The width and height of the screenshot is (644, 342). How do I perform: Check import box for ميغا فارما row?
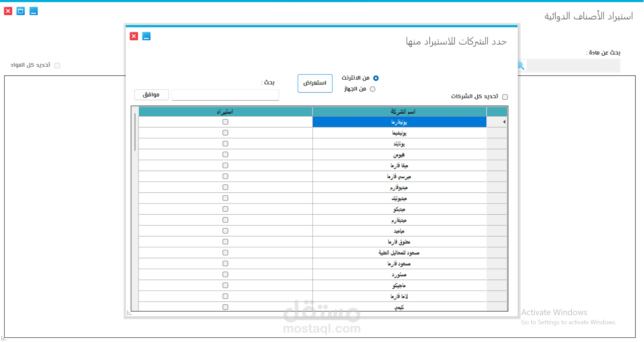225,165
